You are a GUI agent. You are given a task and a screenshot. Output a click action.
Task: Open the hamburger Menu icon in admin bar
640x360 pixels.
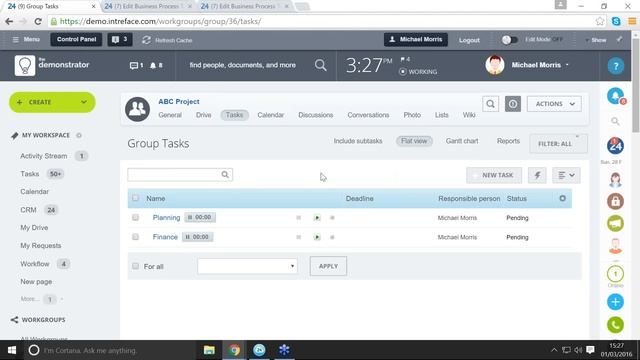[16, 40]
